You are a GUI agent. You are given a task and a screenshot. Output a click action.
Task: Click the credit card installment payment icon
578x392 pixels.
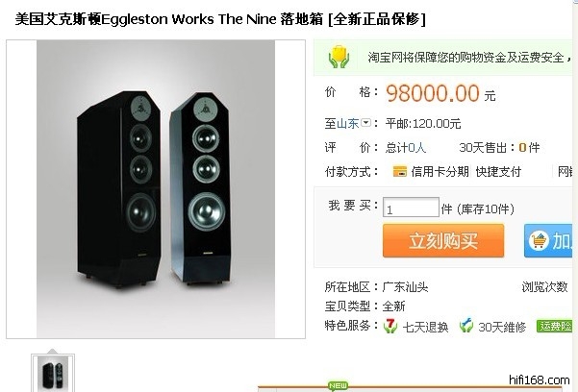pyautogui.click(x=399, y=171)
